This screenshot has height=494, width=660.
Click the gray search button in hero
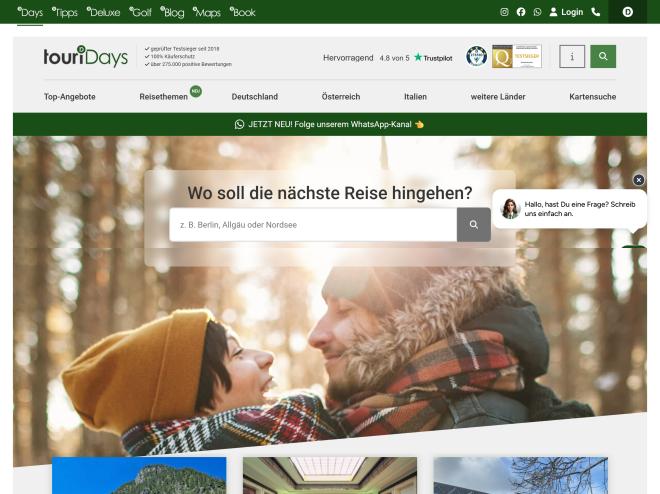click(474, 225)
